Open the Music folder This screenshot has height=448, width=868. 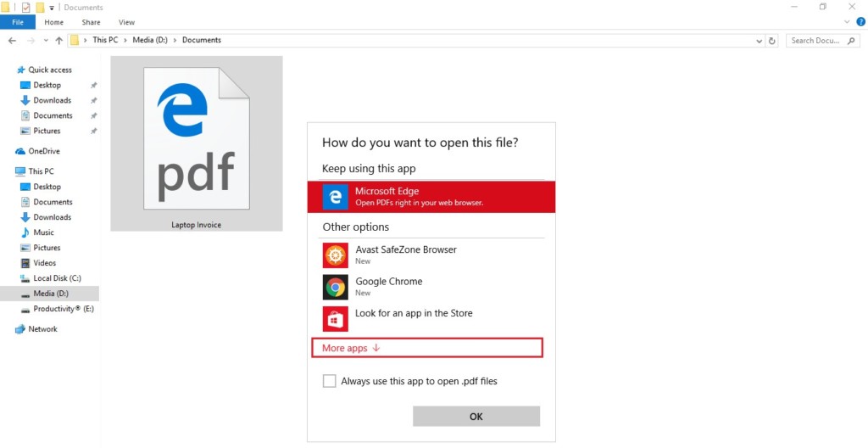pyautogui.click(x=43, y=232)
